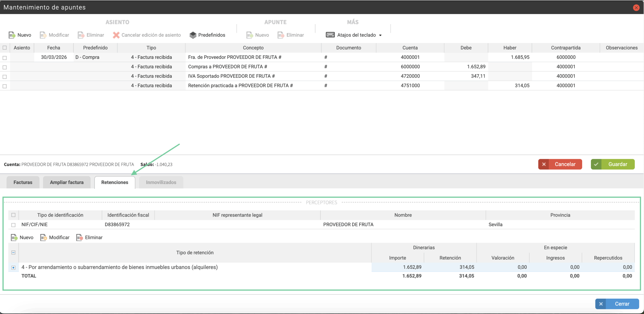Image resolution: width=644 pixels, height=314 pixels.
Task: Collapse the Tipo de retención header box
Action: (x=13, y=253)
